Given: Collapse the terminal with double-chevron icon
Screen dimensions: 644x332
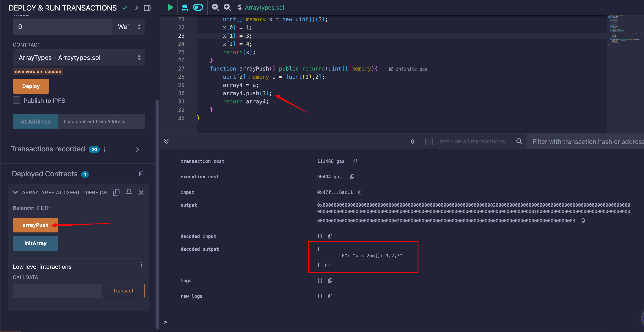Looking at the screenshot, I should pyautogui.click(x=166, y=141).
